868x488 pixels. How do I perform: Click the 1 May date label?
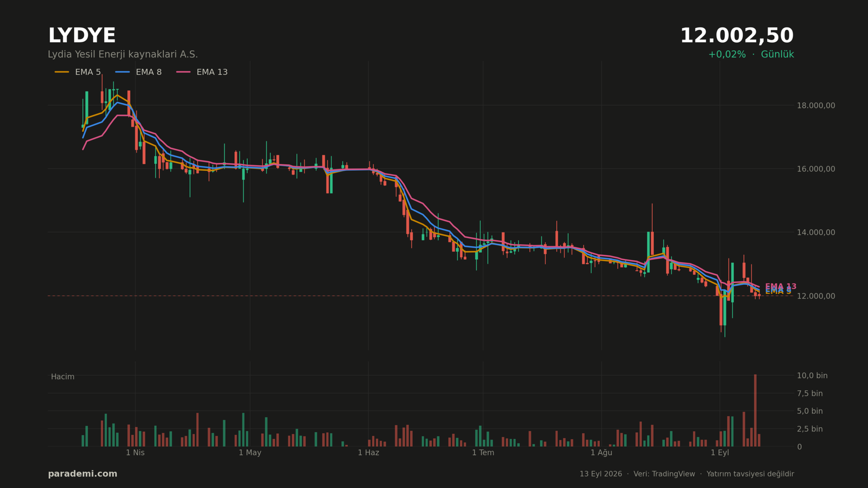[x=250, y=453]
